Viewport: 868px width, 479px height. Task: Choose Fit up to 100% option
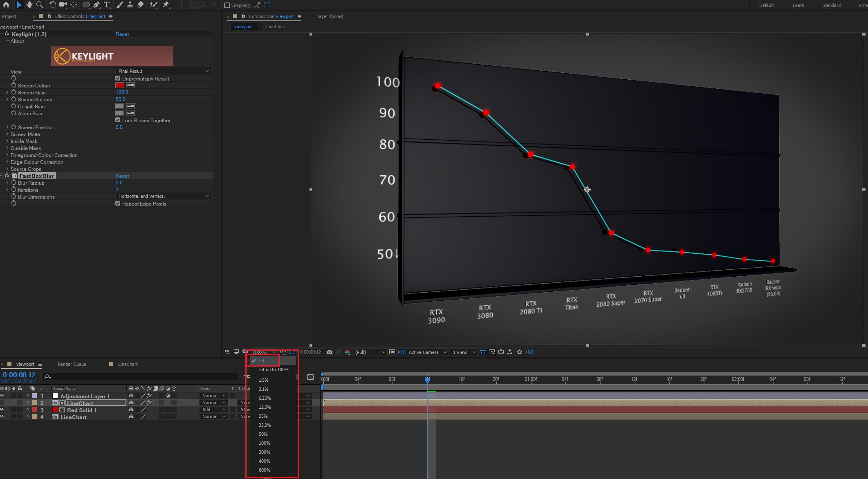(274, 370)
